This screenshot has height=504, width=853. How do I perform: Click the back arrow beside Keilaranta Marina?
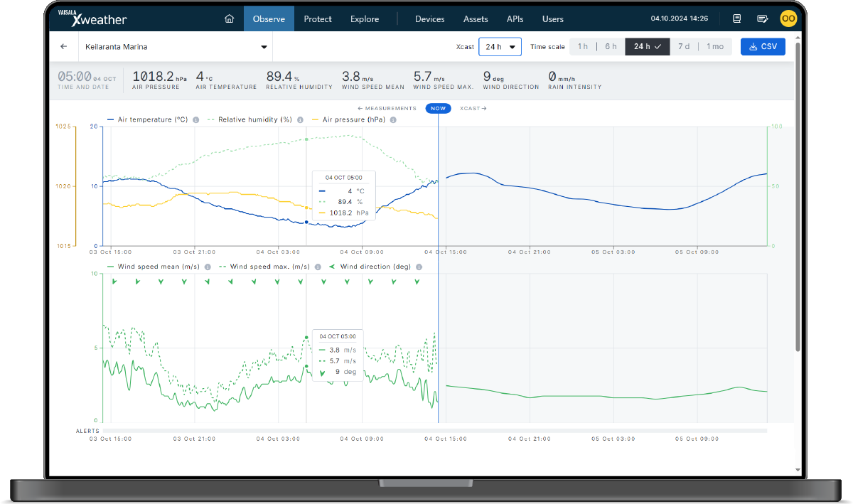(63, 45)
